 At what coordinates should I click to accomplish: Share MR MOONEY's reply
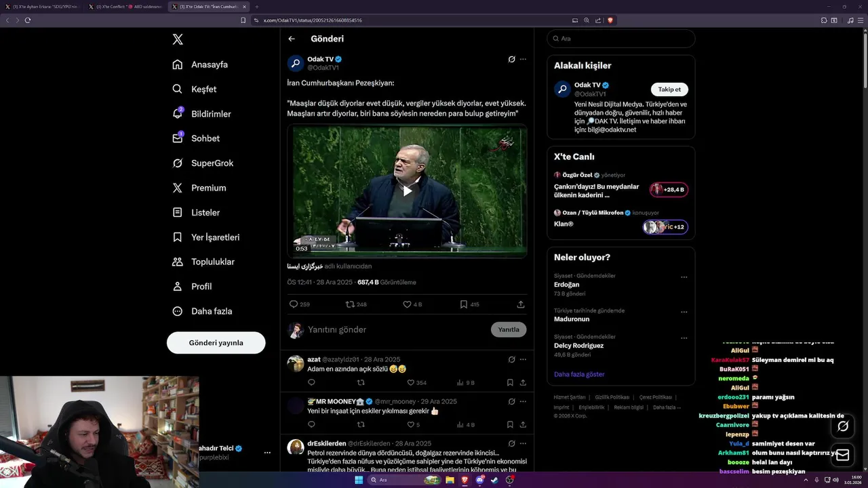[x=523, y=425]
